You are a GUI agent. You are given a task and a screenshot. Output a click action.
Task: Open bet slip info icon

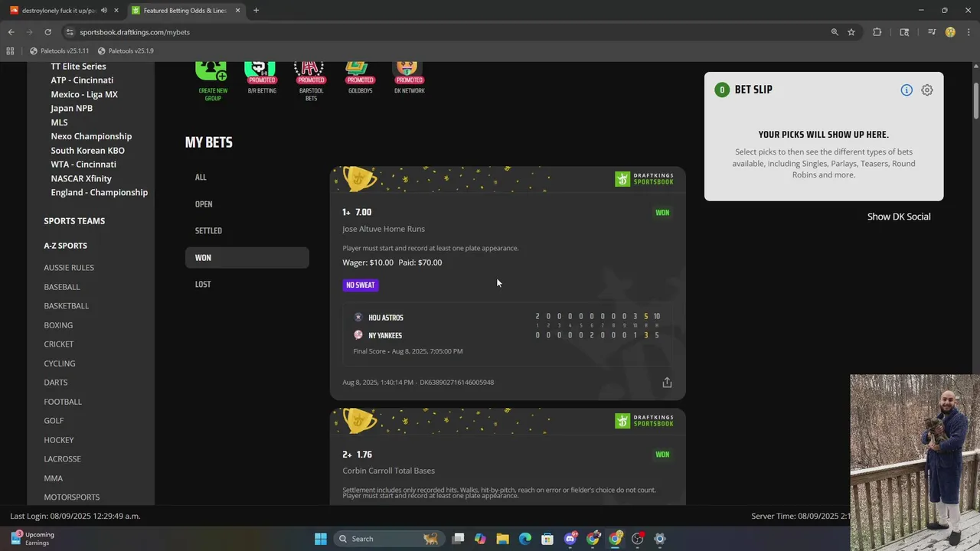[x=906, y=90]
